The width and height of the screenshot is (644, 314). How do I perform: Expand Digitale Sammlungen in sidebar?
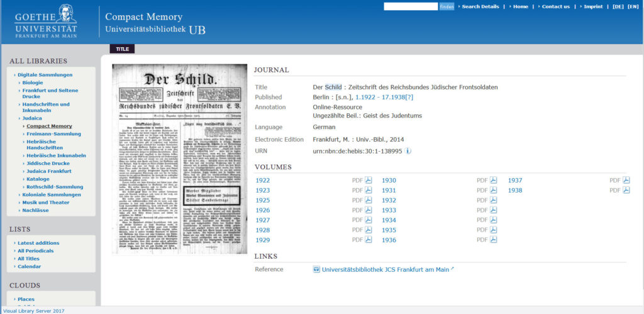coord(45,75)
